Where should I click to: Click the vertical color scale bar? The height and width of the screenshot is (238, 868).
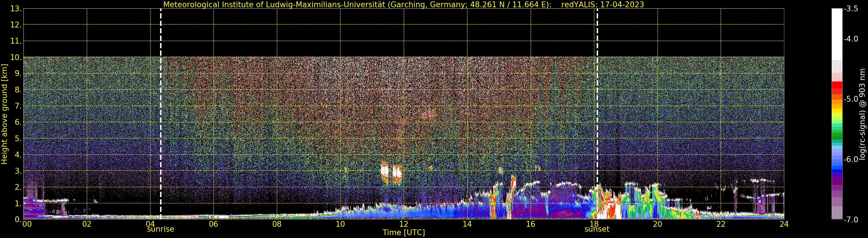tap(837, 114)
